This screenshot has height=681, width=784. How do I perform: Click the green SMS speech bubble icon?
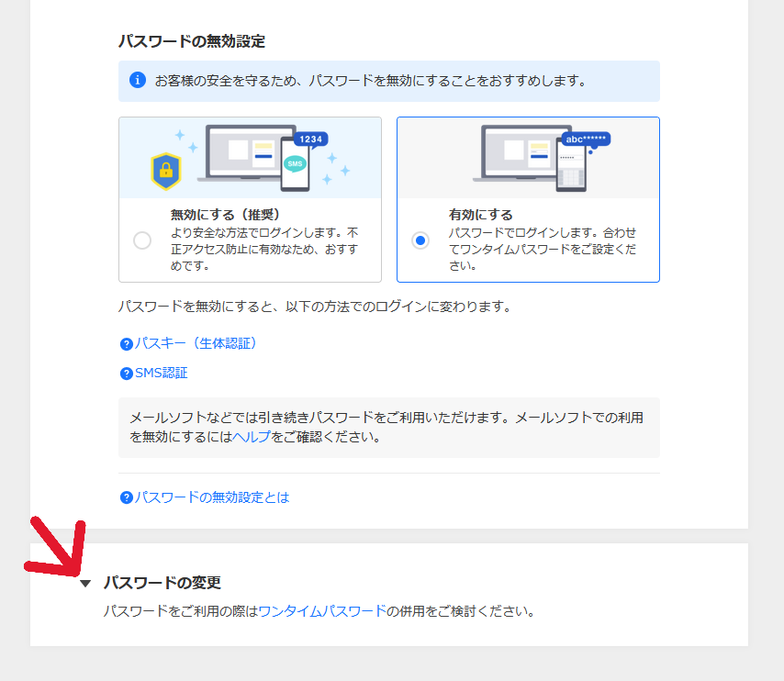coord(294,164)
